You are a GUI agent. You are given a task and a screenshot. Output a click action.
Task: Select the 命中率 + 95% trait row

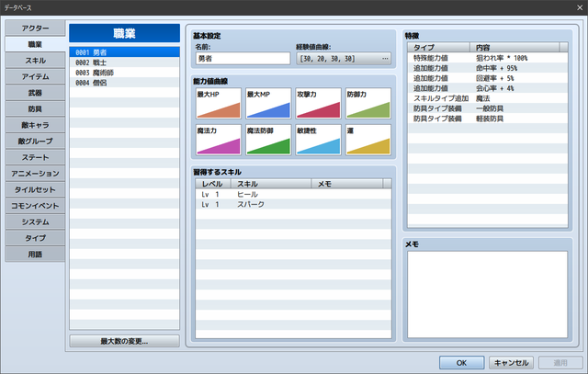point(488,68)
